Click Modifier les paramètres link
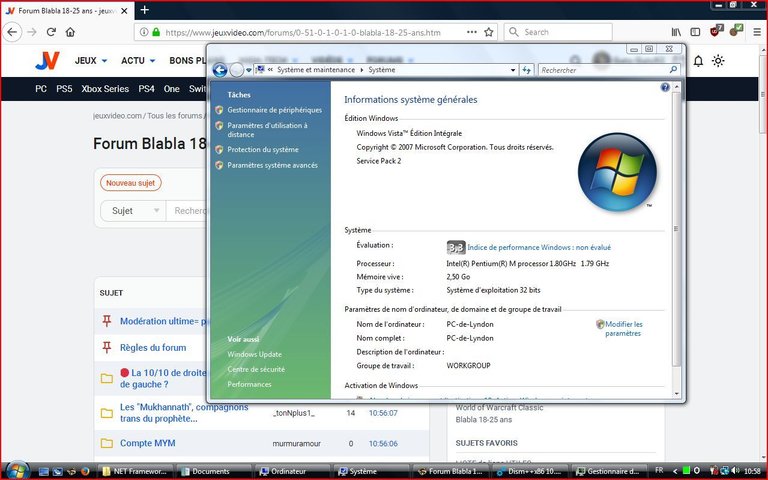The image size is (768, 480). (x=624, y=329)
